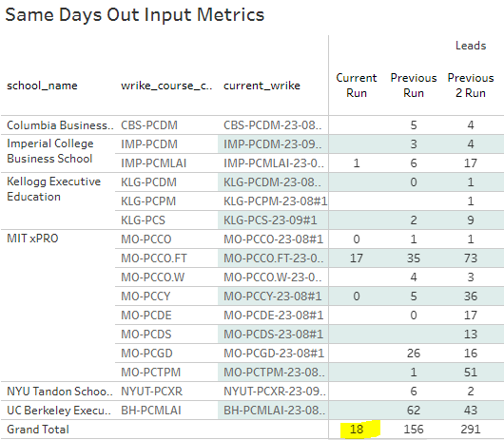Click the Previous Run column header

coord(414,86)
